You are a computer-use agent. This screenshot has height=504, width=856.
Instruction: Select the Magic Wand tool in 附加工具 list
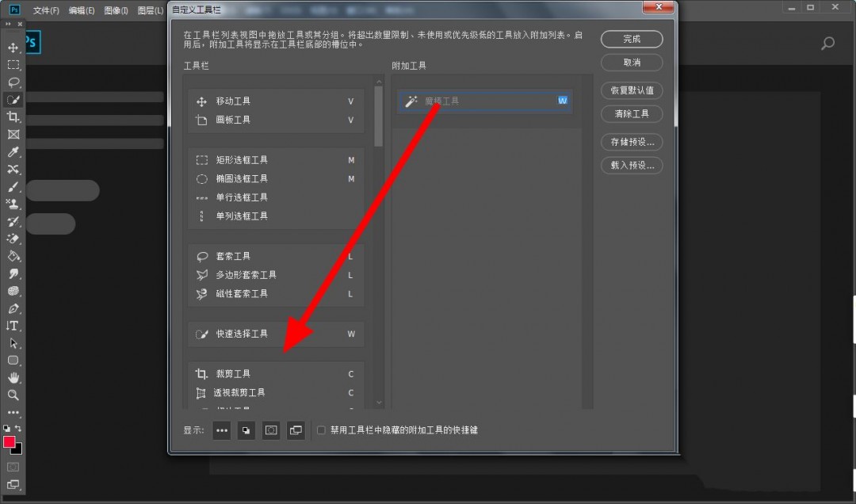click(476, 101)
